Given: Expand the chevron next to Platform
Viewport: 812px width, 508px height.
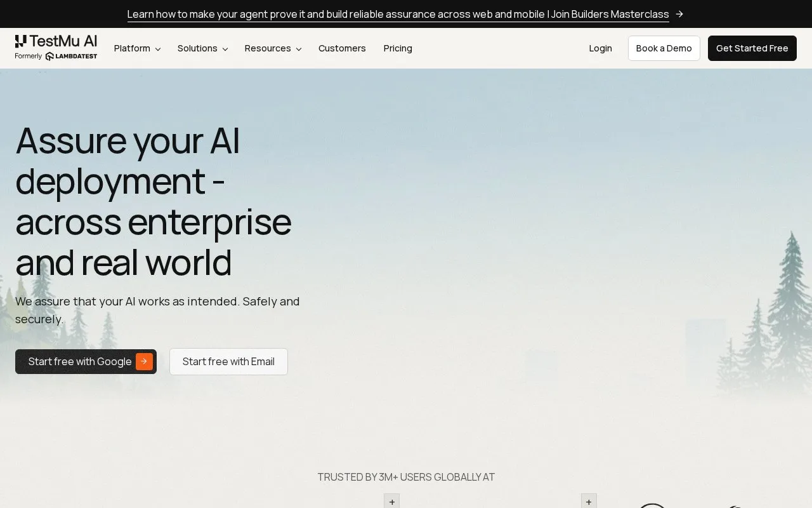Looking at the screenshot, I should click(157, 49).
